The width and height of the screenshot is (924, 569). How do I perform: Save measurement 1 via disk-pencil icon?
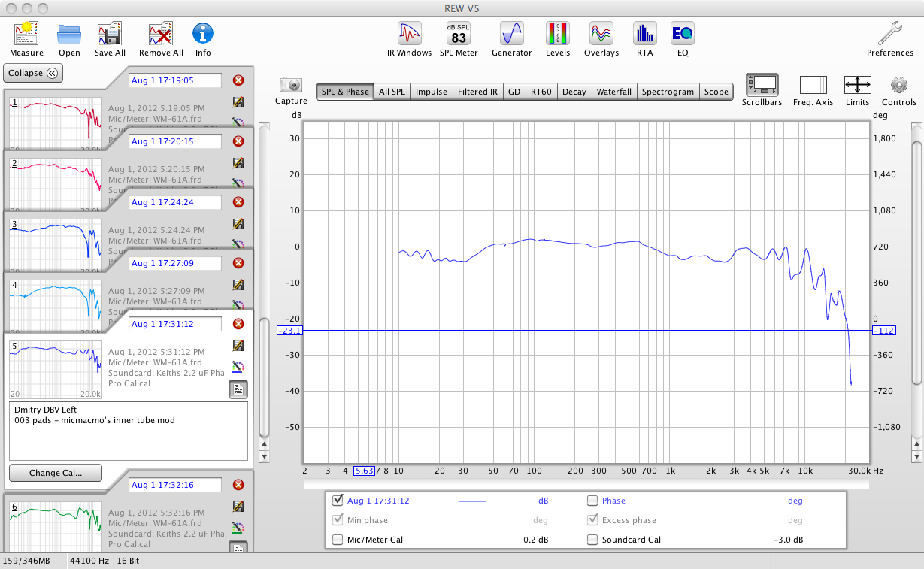238,102
